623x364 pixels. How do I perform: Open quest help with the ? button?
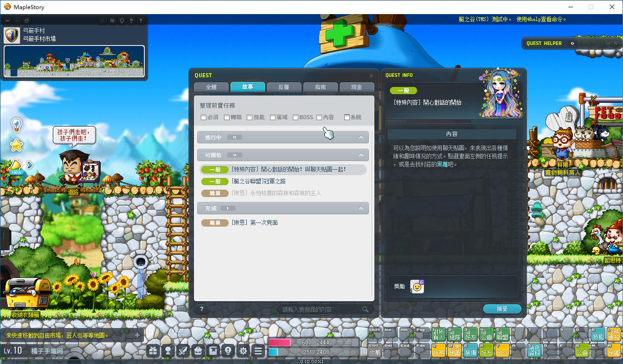202,309
